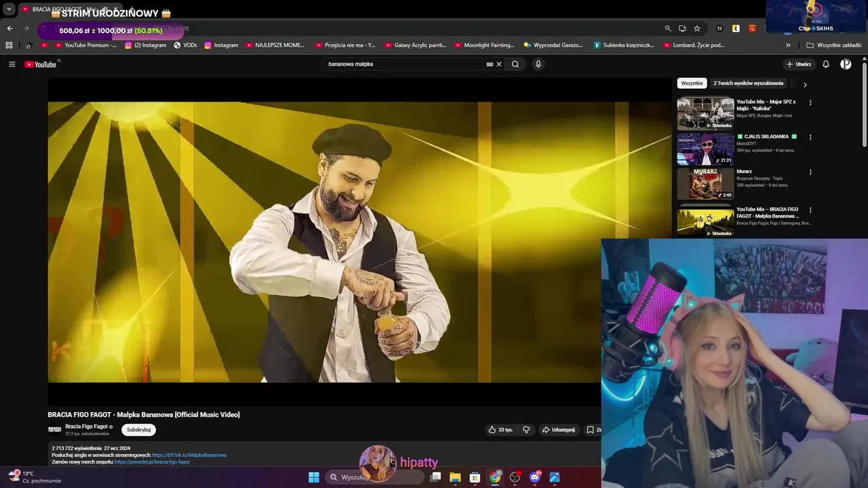The width and height of the screenshot is (868, 488).
Task: Go back with browser back arrow
Action: click(9, 28)
